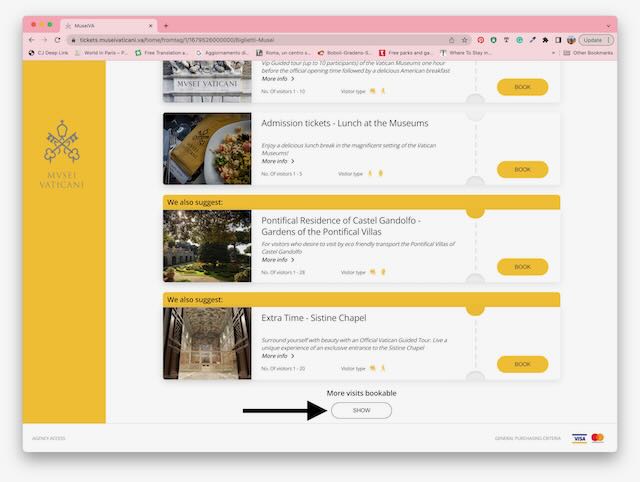Open the Chrome profile avatar

(571, 40)
